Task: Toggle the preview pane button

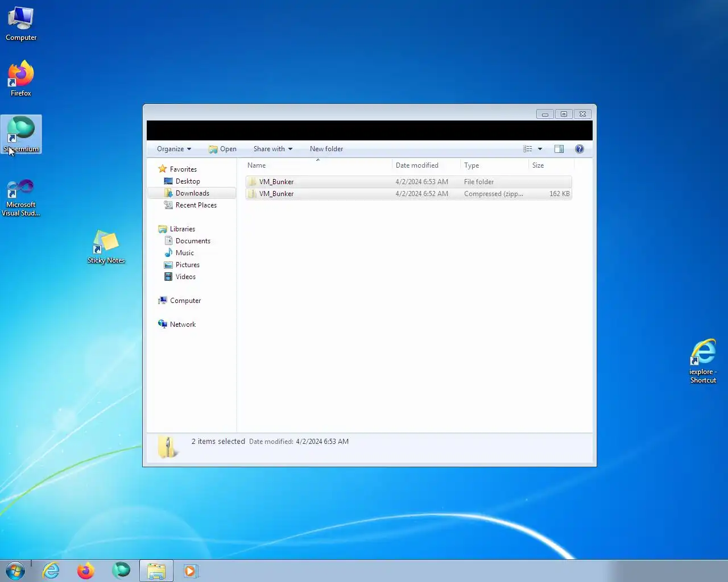Action: (x=559, y=149)
